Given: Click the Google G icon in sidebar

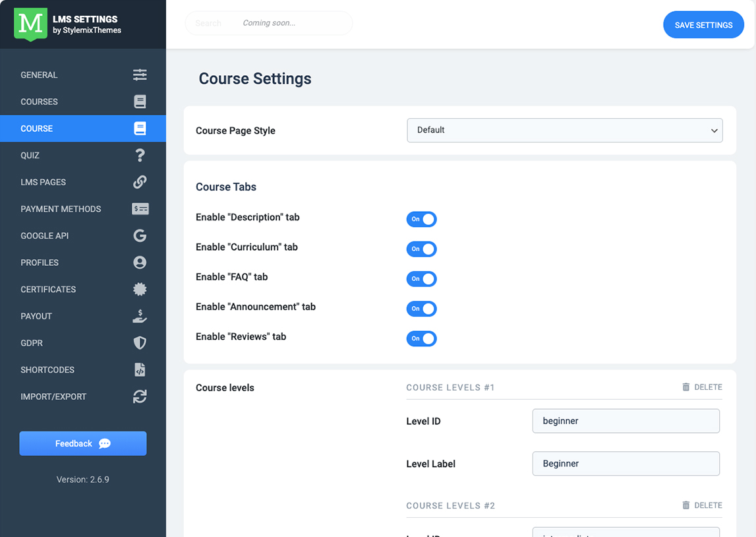Looking at the screenshot, I should (x=140, y=236).
